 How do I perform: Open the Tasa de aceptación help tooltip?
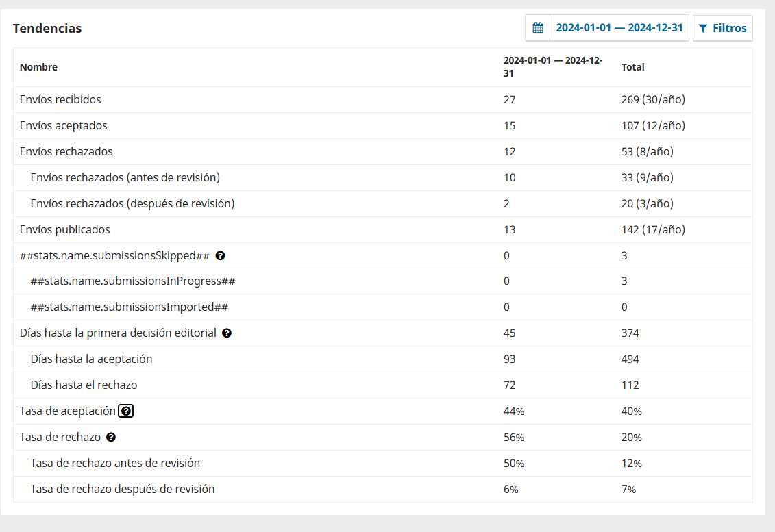126,411
